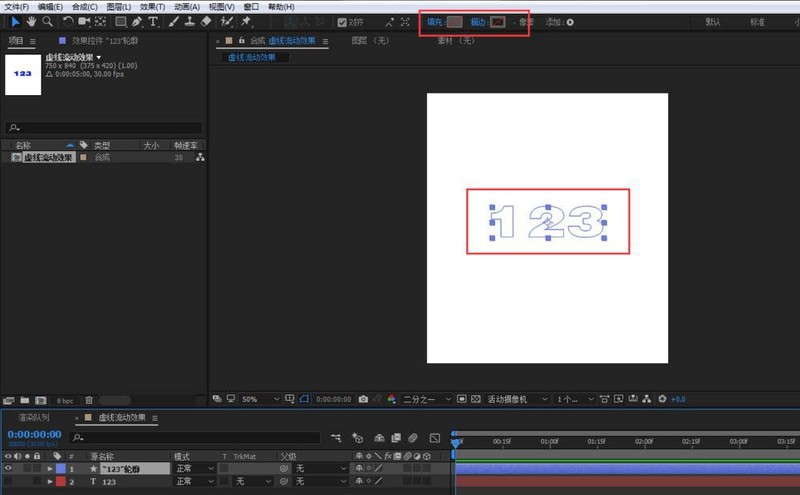Pick the Eraser tool in toolbar
The height and width of the screenshot is (495, 800).
point(205,21)
